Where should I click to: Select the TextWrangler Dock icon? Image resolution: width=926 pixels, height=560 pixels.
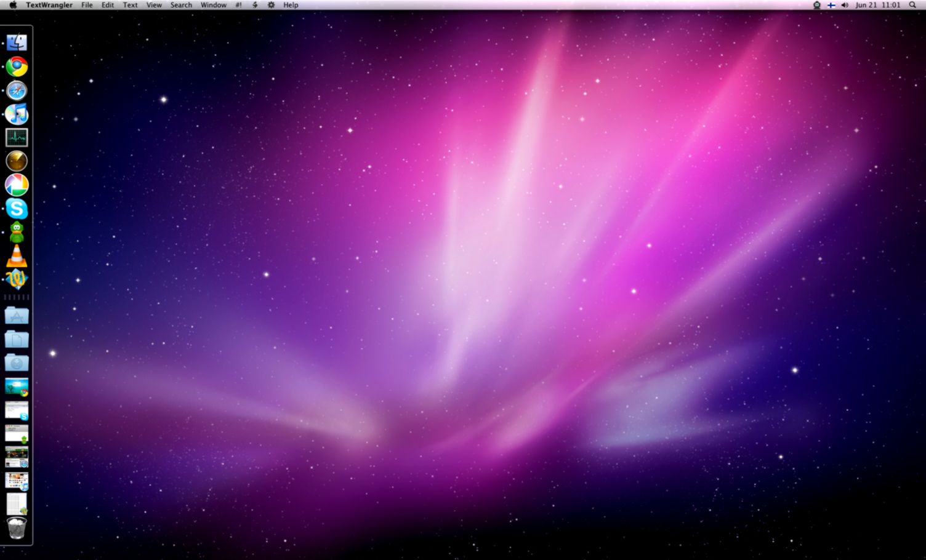(x=17, y=280)
